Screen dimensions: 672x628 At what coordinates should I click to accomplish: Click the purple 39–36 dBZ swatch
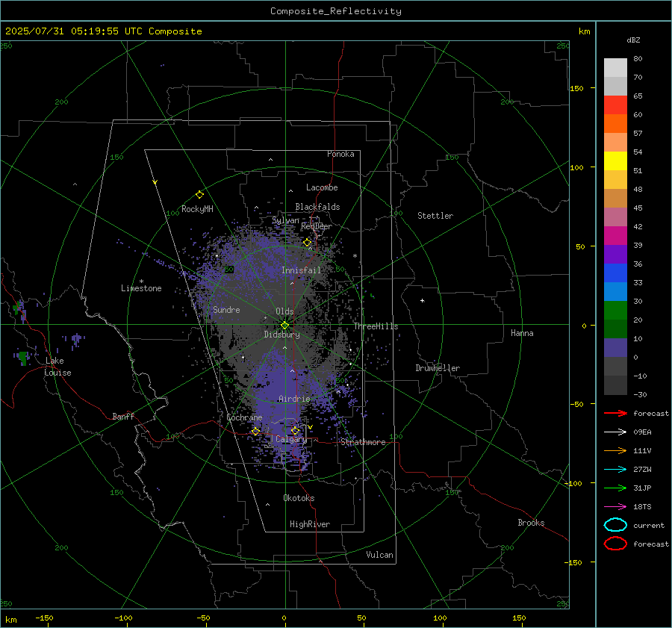point(615,255)
